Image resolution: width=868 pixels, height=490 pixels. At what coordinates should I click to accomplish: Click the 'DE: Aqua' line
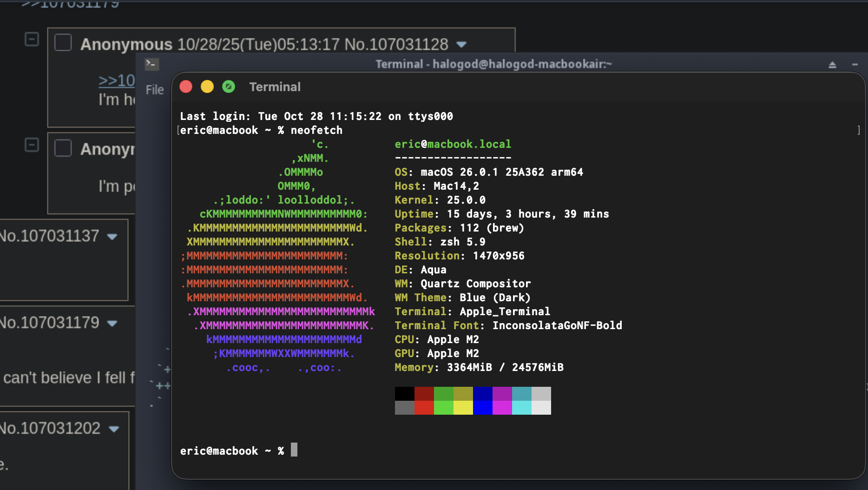coord(421,270)
